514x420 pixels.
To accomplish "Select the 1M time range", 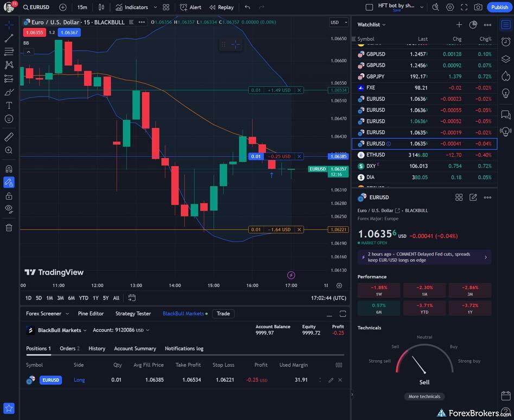I will 49,298.
